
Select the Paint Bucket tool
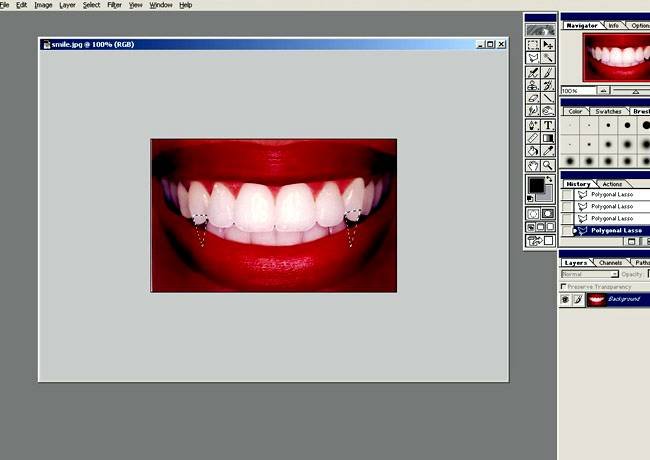coord(533,151)
